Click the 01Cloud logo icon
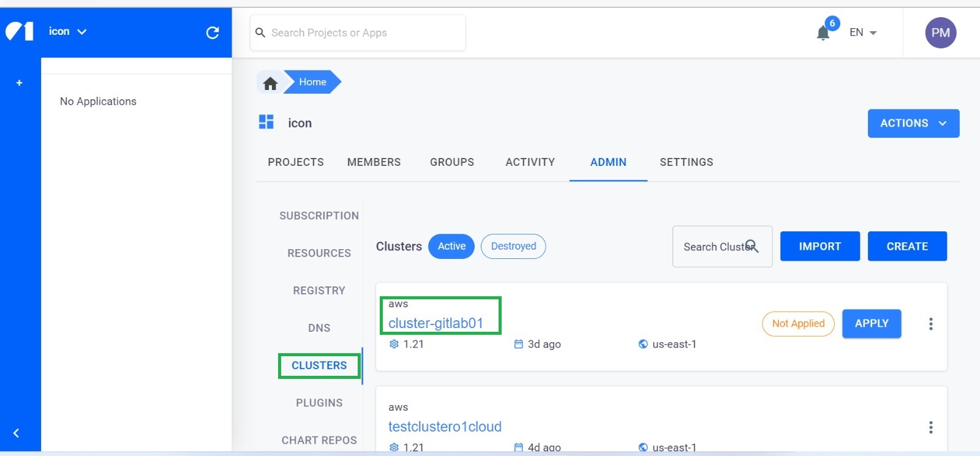This screenshot has height=456, width=980. click(20, 31)
